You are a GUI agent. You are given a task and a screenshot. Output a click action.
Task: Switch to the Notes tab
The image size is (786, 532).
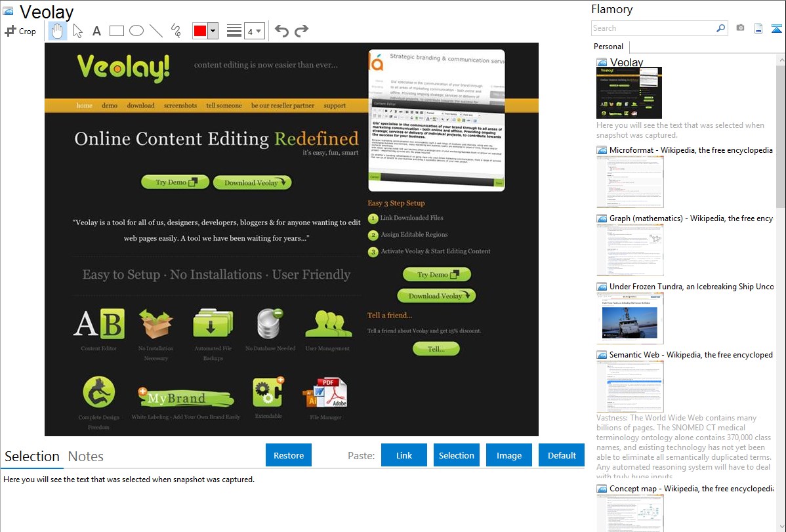(86, 457)
